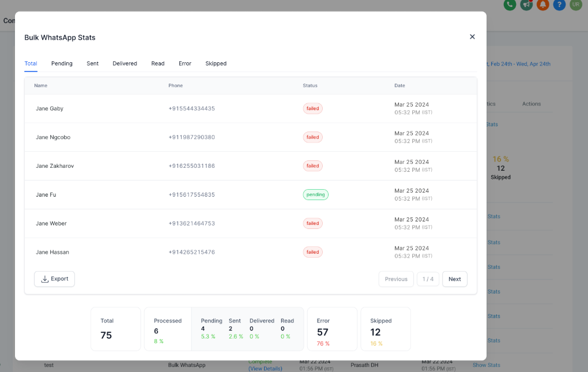The height and width of the screenshot is (372, 588).
Task: Click phone number +915617554835
Action: coord(191,194)
